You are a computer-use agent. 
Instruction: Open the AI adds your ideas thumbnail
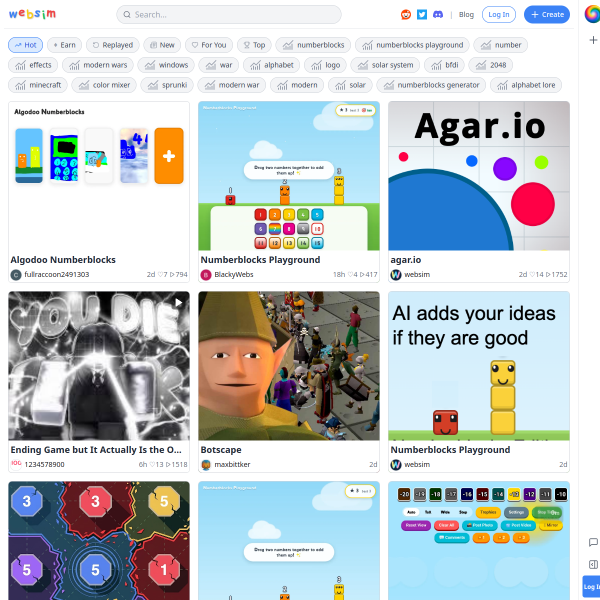point(479,366)
